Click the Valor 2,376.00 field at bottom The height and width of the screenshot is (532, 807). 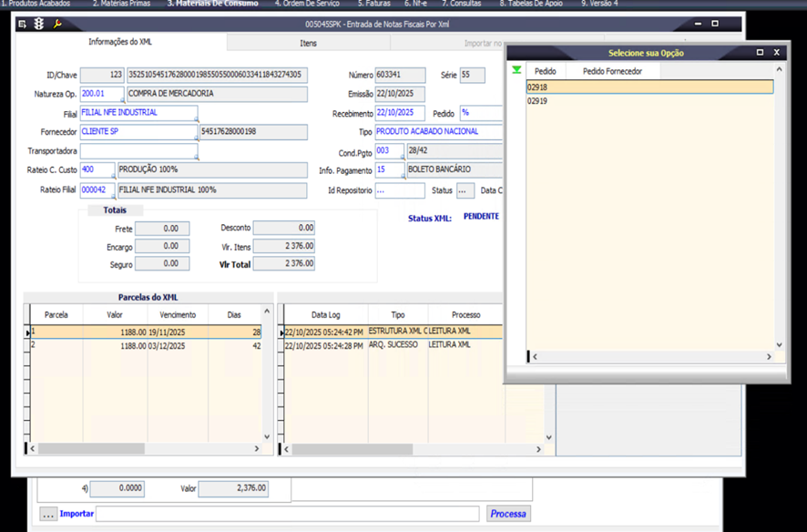[233, 488]
